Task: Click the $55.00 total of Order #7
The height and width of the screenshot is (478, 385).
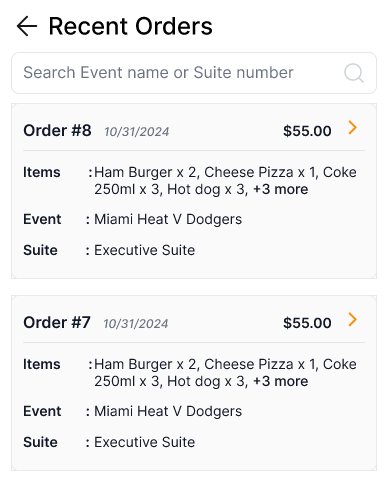Action: pos(307,323)
